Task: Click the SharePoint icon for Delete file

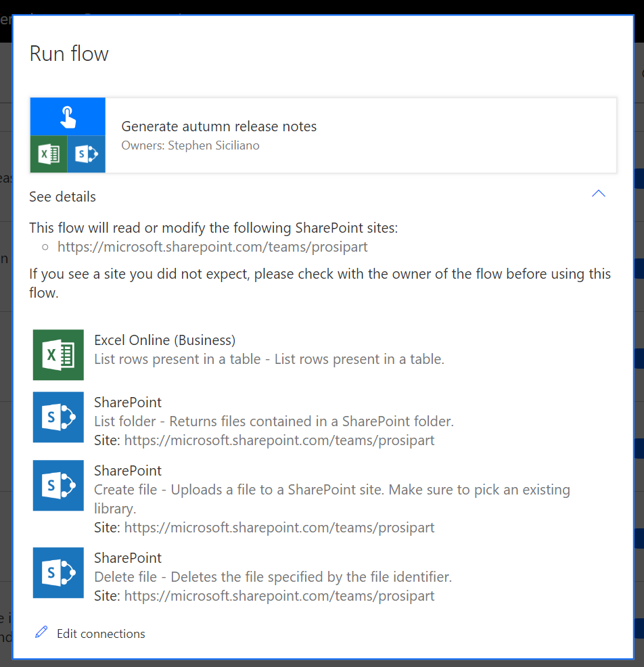Action: (58, 573)
